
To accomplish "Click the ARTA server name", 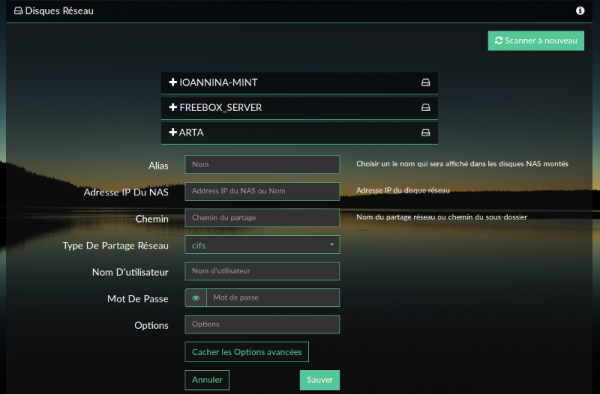I will (x=191, y=133).
